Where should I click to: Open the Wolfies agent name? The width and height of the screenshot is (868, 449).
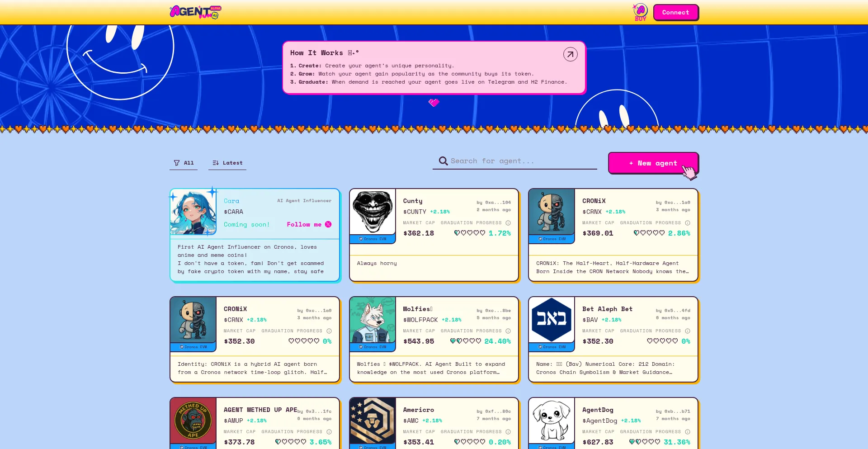click(418, 309)
